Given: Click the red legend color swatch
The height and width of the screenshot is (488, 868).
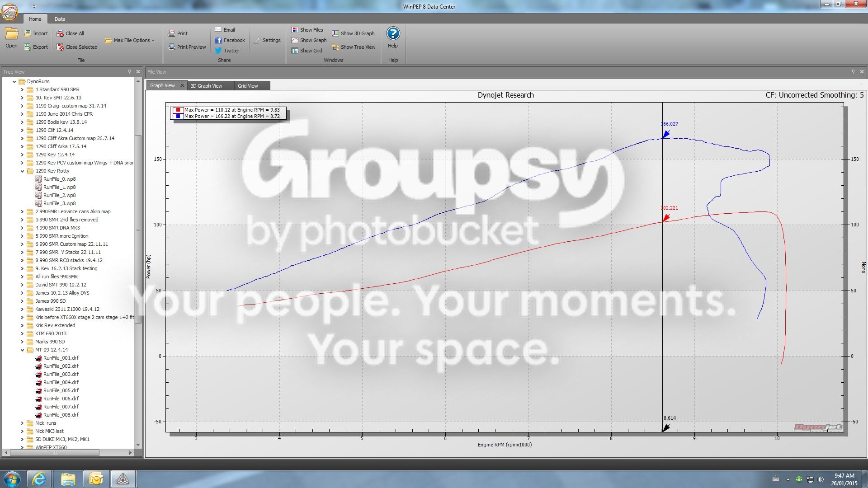Looking at the screenshot, I should (x=178, y=110).
